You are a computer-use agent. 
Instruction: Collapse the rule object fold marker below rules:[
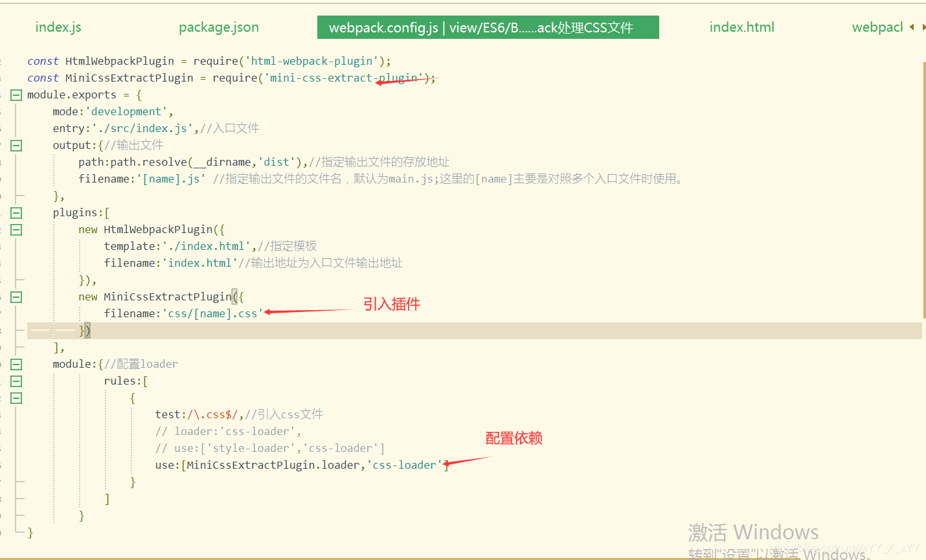[16, 398]
